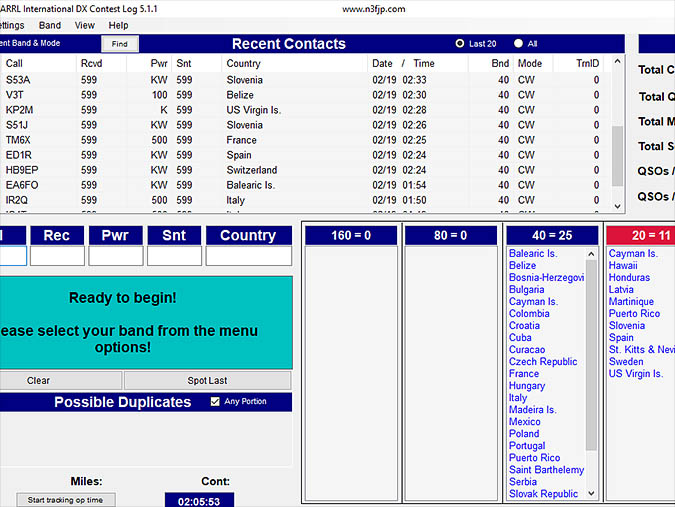Screen dimensions: 675x507
Task: Open the View menu
Action: click(84, 25)
